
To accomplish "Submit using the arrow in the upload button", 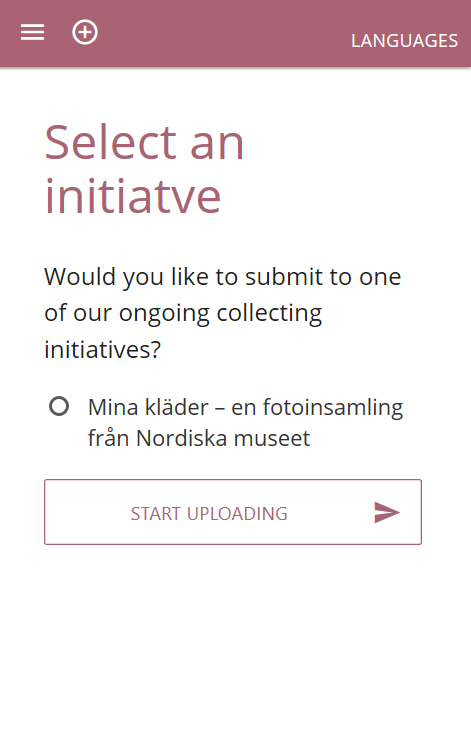I will coord(387,512).
